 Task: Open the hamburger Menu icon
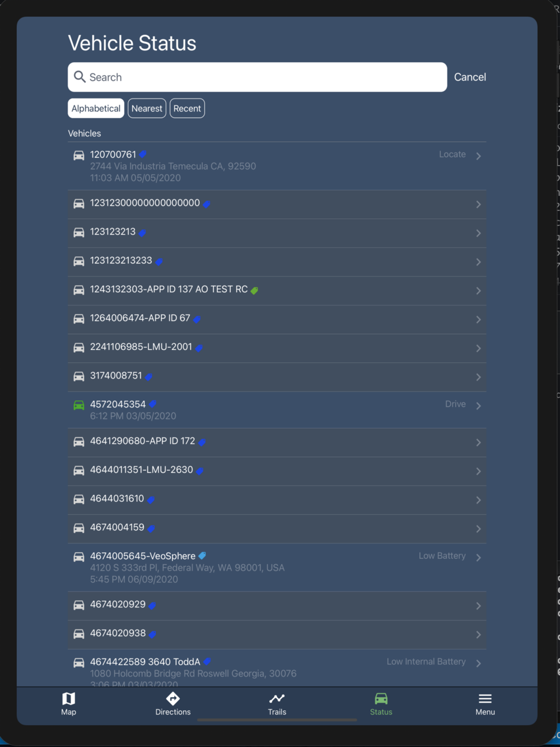click(485, 698)
